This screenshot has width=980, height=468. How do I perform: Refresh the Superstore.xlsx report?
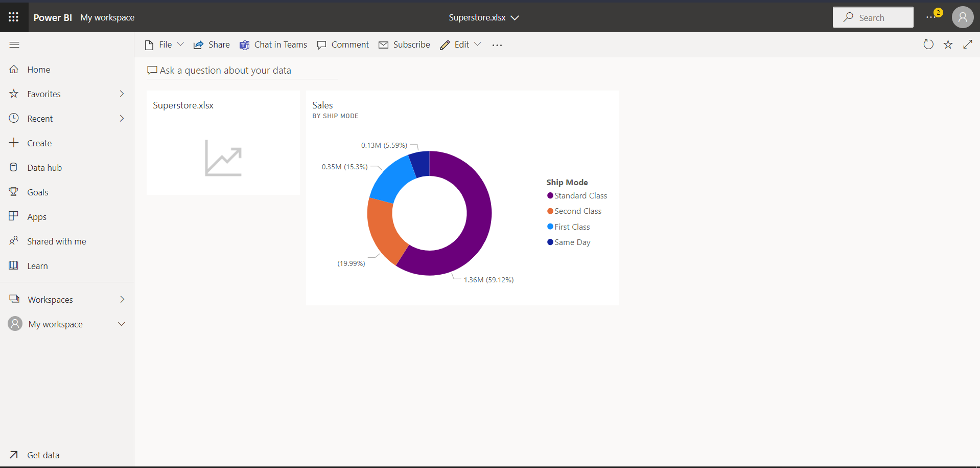pyautogui.click(x=928, y=44)
